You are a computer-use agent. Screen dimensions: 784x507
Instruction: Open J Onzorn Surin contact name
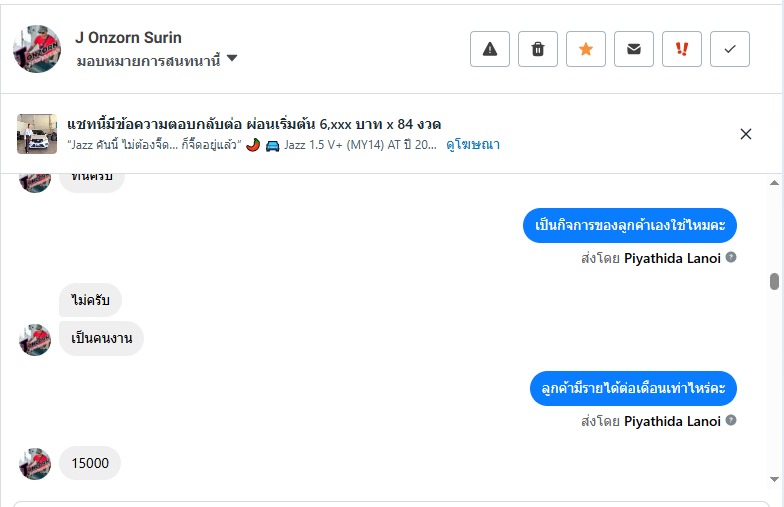tap(128, 38)
